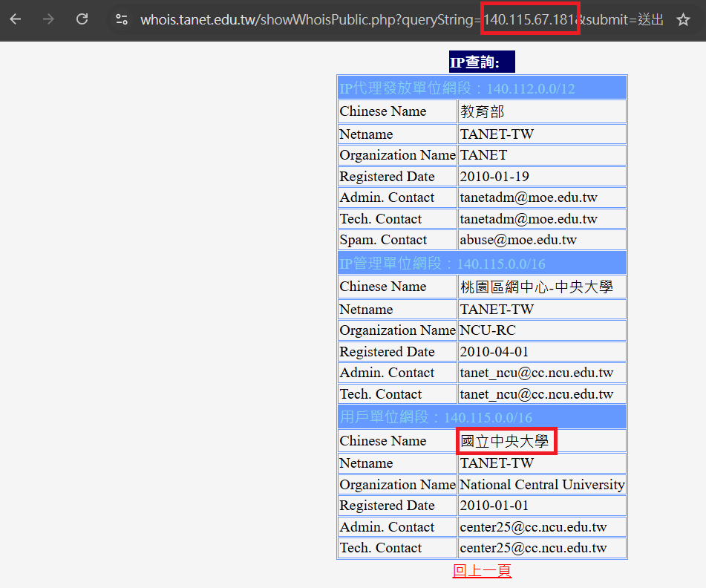Click Organization Name value NCU-RC
Viewport: 706px width, 588px height.
[x=542, y=330]
